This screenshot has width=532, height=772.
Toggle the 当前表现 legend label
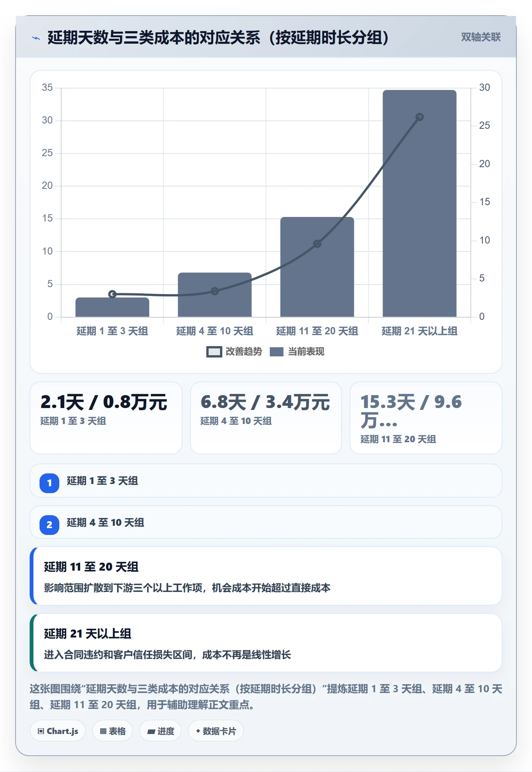click(306, 352)
